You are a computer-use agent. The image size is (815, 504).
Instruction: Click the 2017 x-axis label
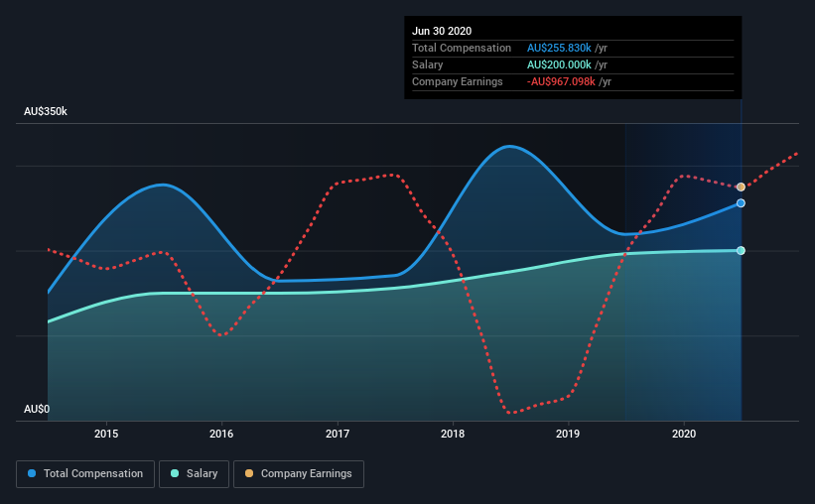pyautogui.click(x=338, y=434)
